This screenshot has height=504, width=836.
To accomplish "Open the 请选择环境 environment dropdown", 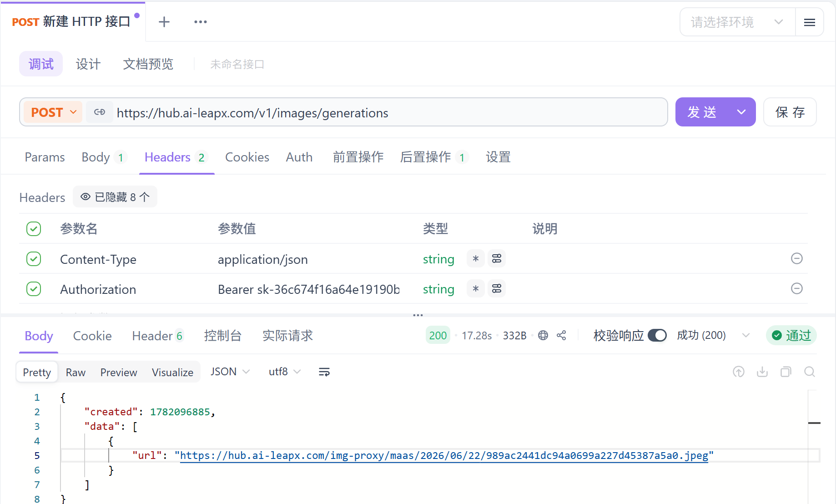I will click(x=737, y=22).
